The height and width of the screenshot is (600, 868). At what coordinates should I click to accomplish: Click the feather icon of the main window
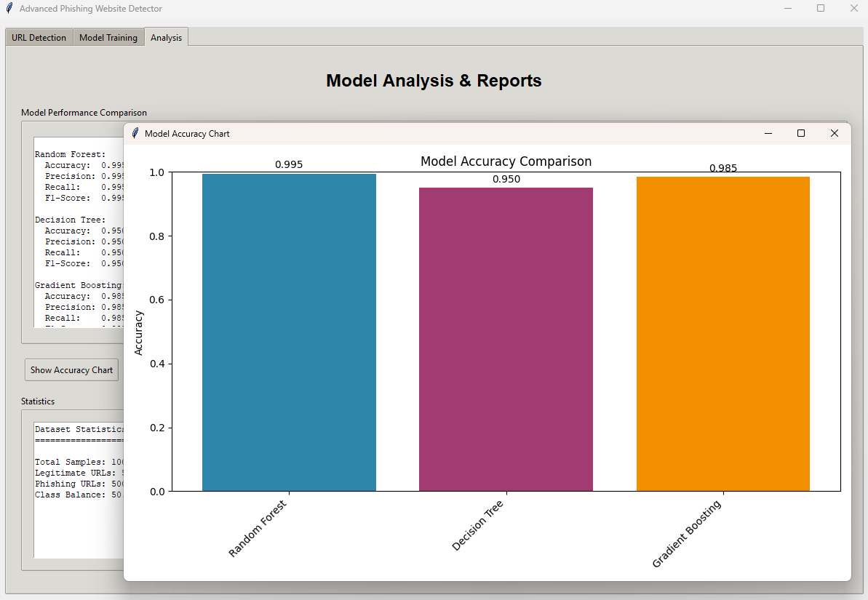pos(9,9)
